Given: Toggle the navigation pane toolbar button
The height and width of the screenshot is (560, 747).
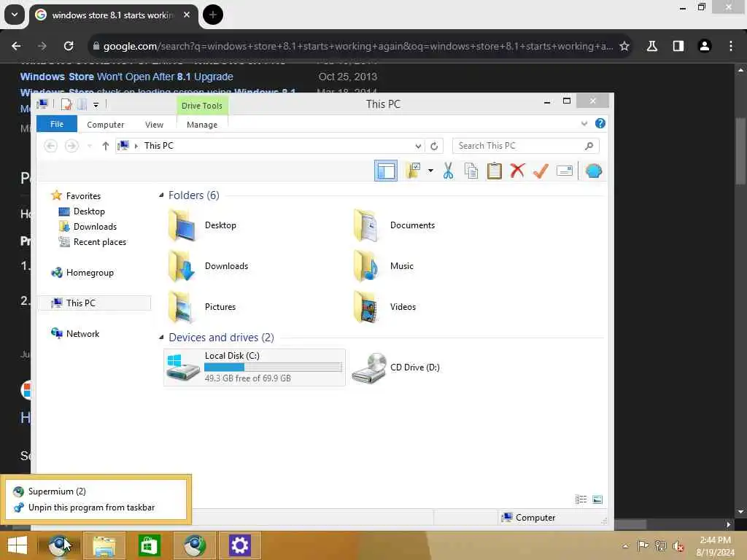Looking at the screenshot, I should pos(385,171).
